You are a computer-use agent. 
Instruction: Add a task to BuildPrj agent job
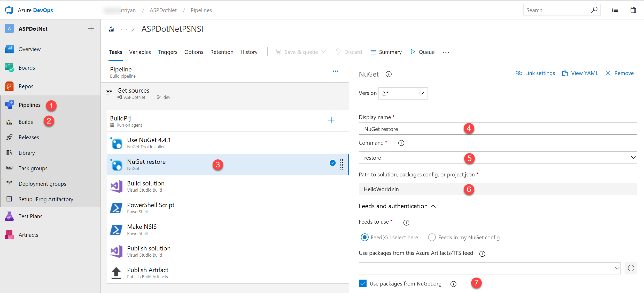[x=331, y=120]
